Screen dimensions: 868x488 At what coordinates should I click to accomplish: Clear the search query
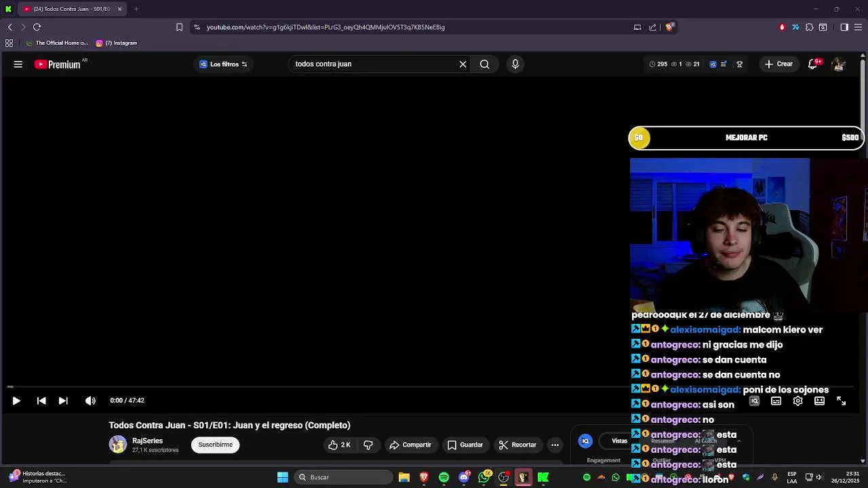pyautogui.click(x=463, y=64)
